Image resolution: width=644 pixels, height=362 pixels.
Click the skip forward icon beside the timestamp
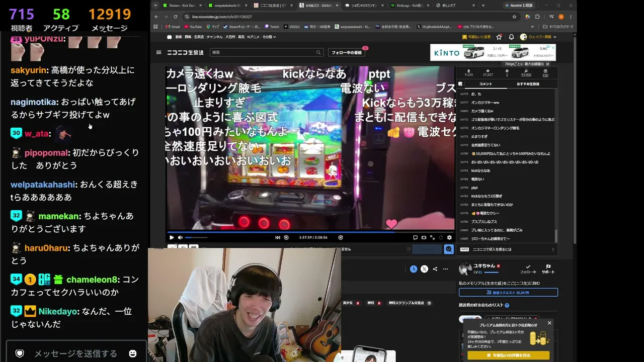tap(341, 237)
